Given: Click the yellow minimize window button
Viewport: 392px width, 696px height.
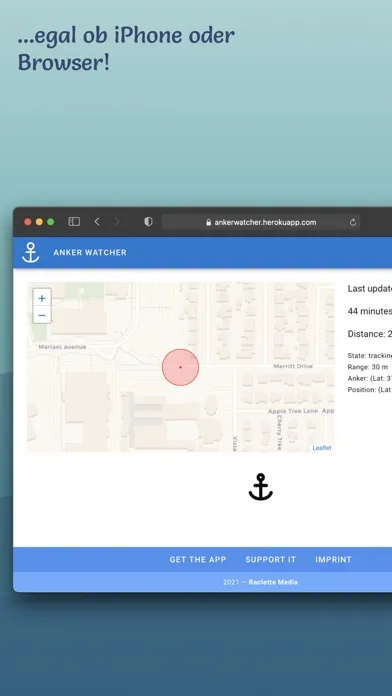Looking at the screenshot, I should pos(39,221).
